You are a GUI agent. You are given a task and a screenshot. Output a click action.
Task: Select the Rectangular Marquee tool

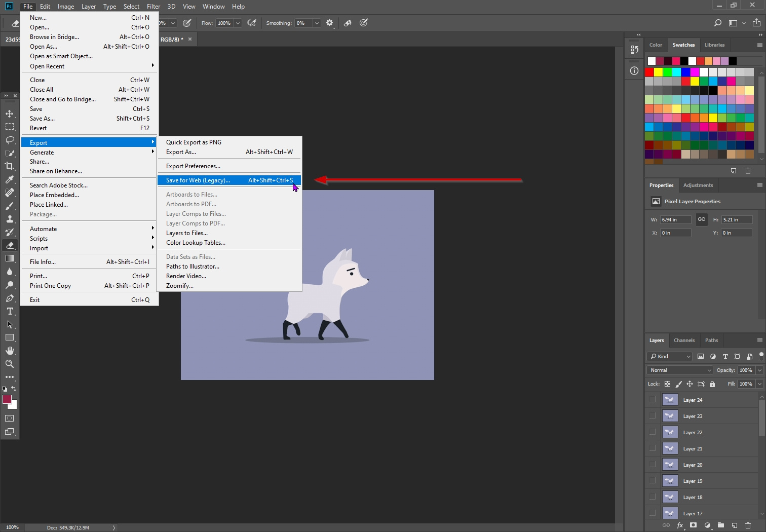click(x=10, y=127)
